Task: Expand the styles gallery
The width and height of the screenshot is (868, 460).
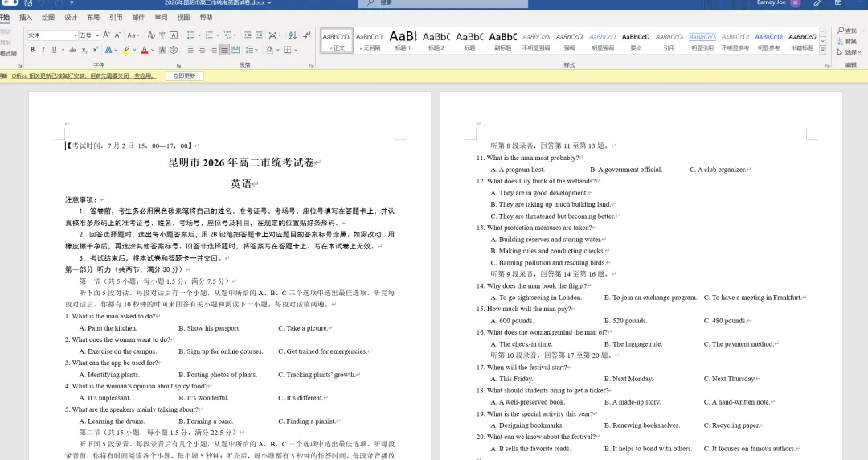Action: click(x=823, y=50)
